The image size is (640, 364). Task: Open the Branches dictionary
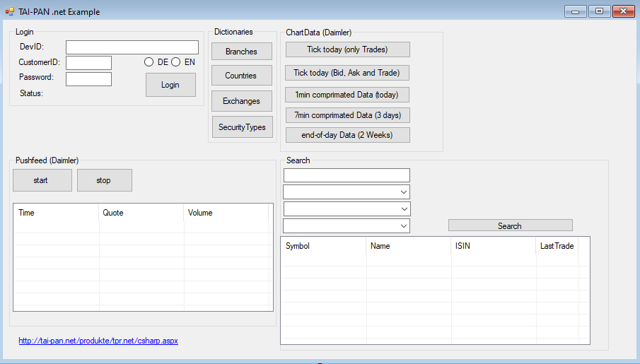click(x=242, y=52)
